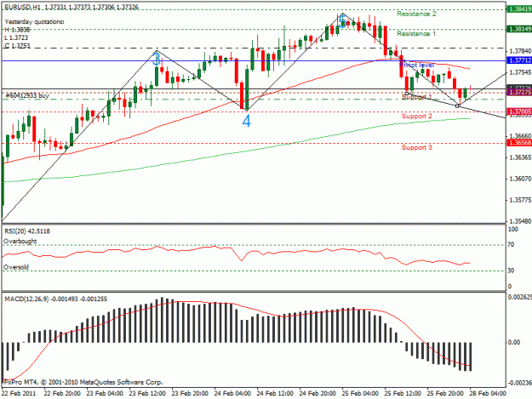Click the 25 Feb 12:00 time label
The height and width of the screenshot is (399, 532).
[403, 394]
